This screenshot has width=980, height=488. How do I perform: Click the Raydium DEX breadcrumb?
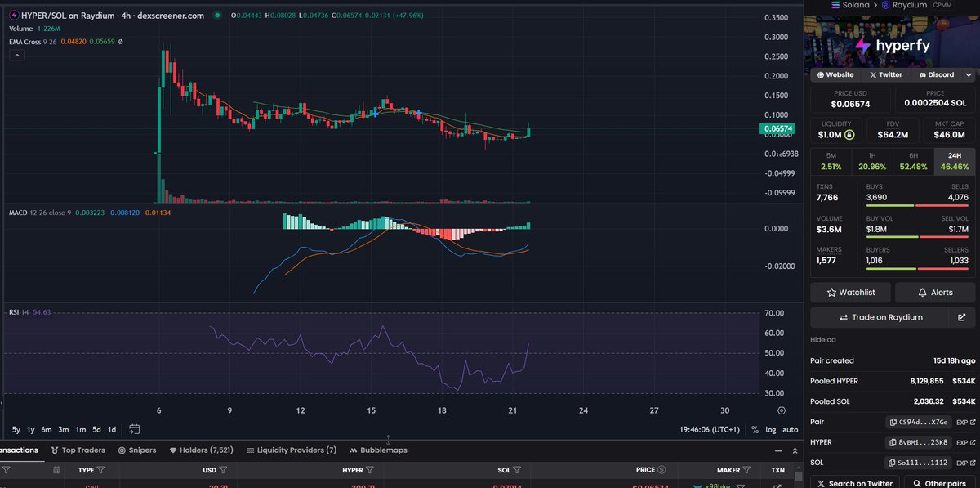coord(904,5)
